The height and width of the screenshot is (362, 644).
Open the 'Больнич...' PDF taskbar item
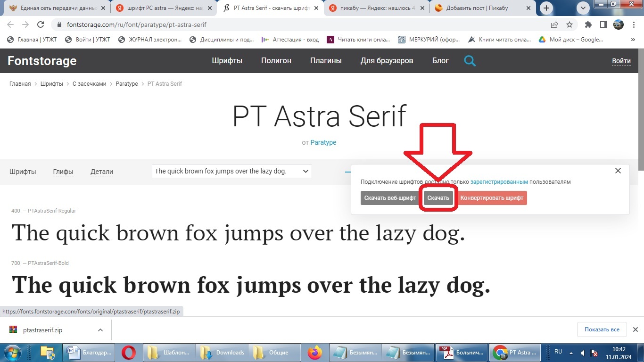(x=461, y=352)
